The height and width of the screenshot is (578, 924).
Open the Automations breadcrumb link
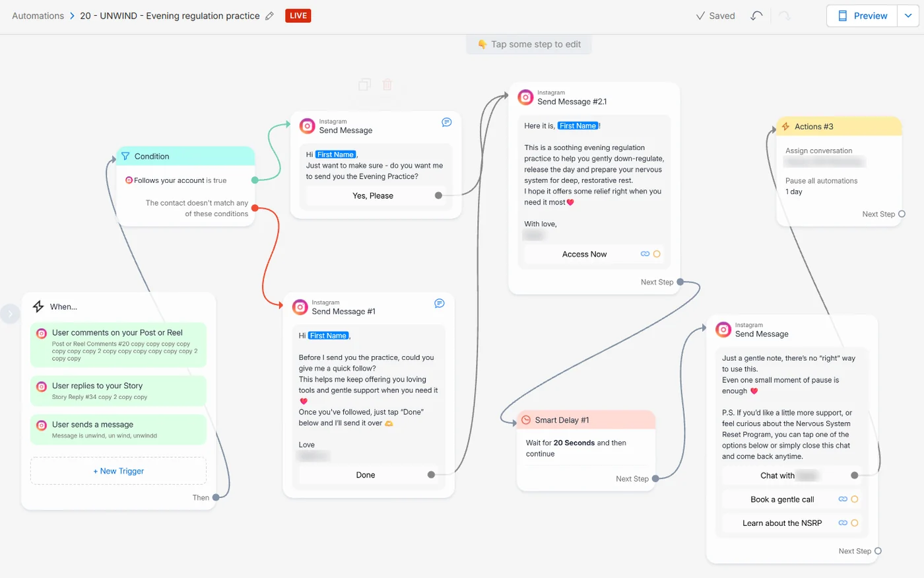38,16
